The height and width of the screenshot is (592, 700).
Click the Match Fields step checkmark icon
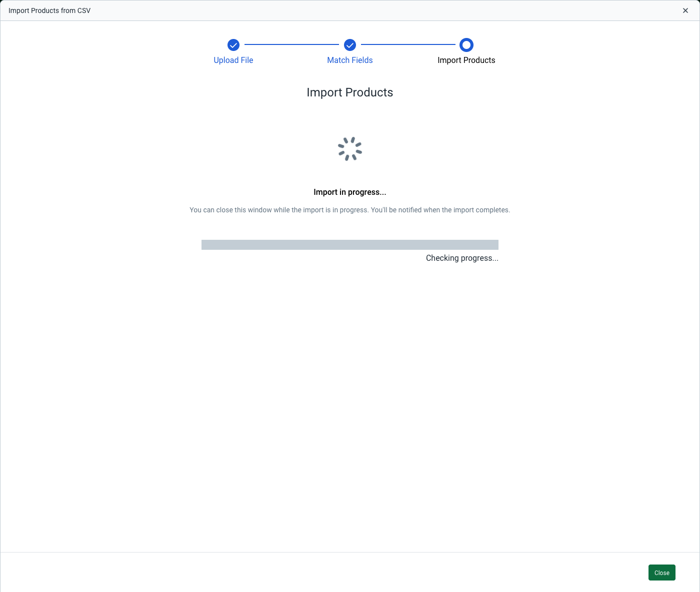coord(350,45)
